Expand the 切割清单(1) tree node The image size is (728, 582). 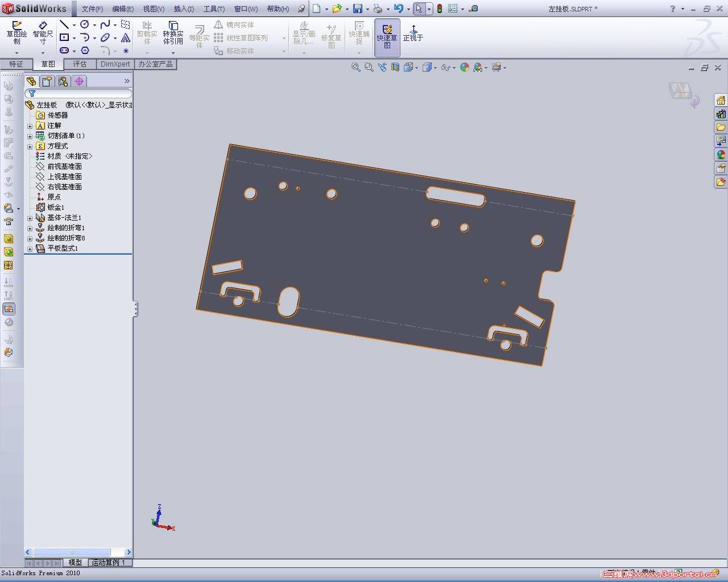pos(30,136)
